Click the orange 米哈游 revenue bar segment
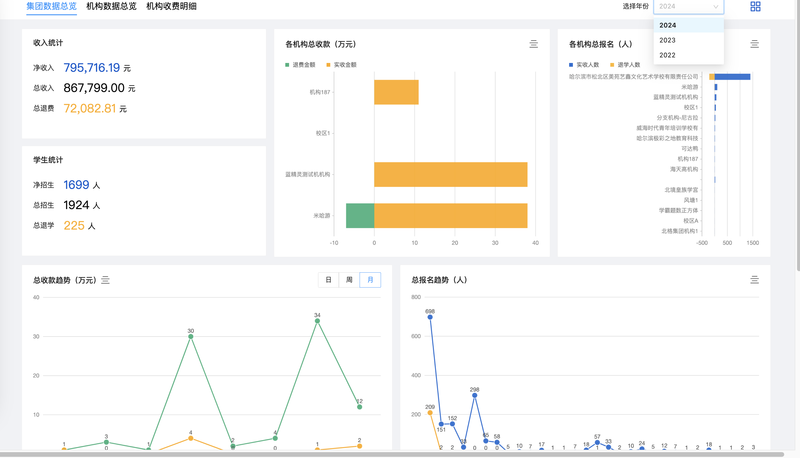The height and width of the screenshot is (458, 800). [451, 216]
